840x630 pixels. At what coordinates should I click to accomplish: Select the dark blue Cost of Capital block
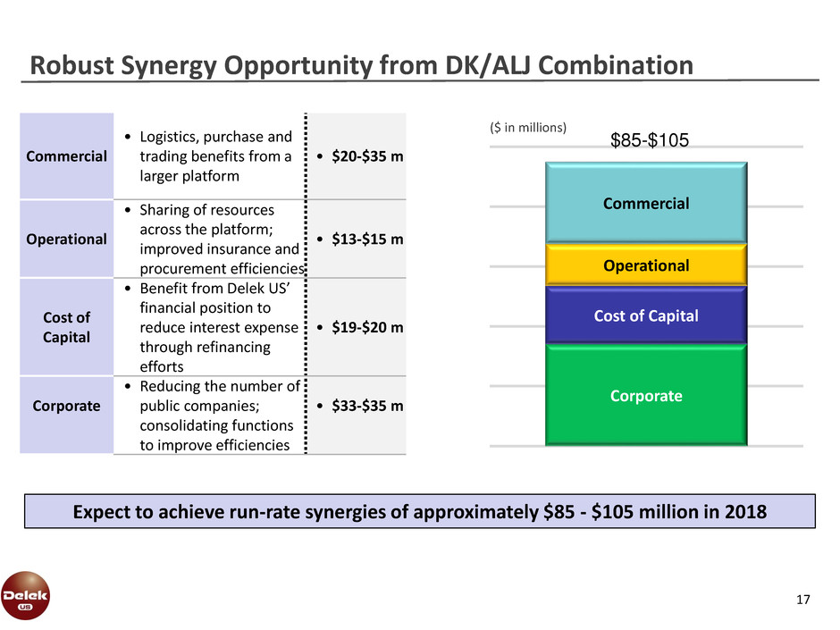click(645, 315)
